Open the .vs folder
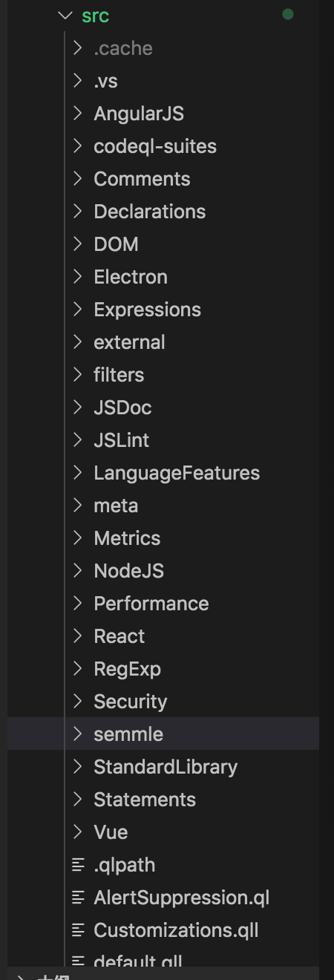This screenshot has height=980, width=334. pos(163,81)
